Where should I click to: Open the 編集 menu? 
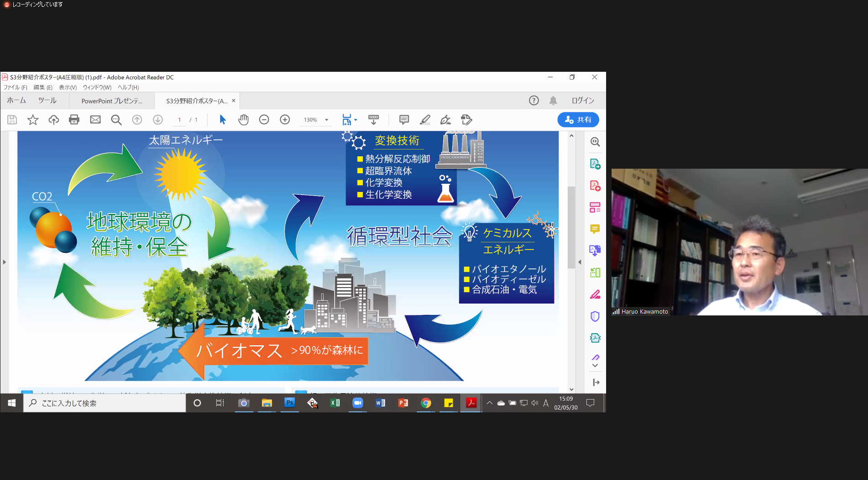pyautogui.click(x=43, y=87)
